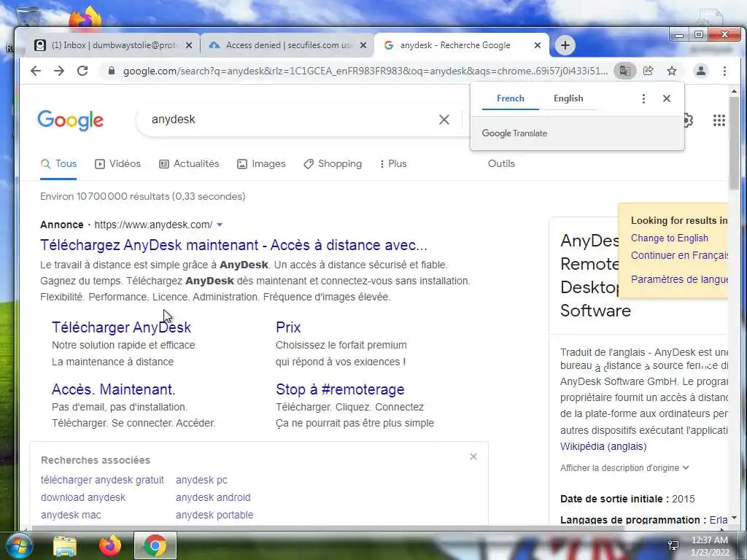Open the Actualités search tab
This screenshot has height=560, width=747.
pyautogui.click(x=189, y=164)
